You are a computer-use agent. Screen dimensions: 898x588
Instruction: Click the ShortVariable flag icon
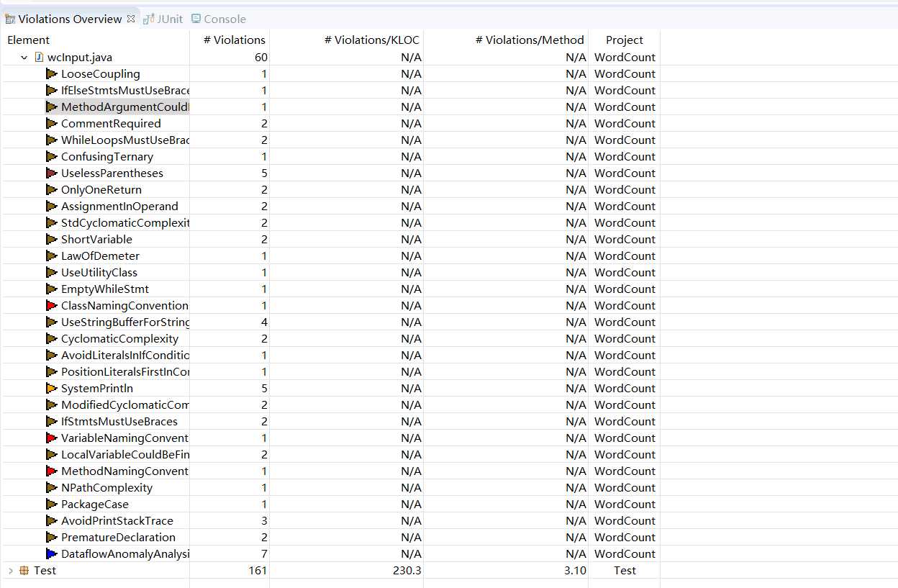51,240
